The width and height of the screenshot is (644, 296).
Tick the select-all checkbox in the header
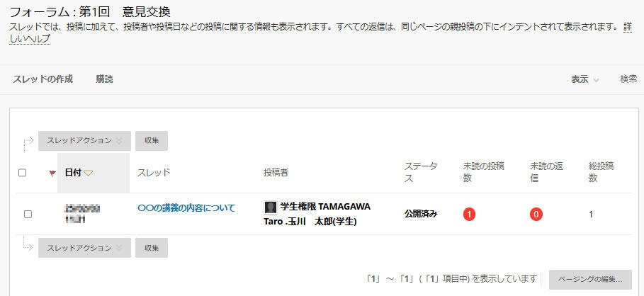(22, 173)
